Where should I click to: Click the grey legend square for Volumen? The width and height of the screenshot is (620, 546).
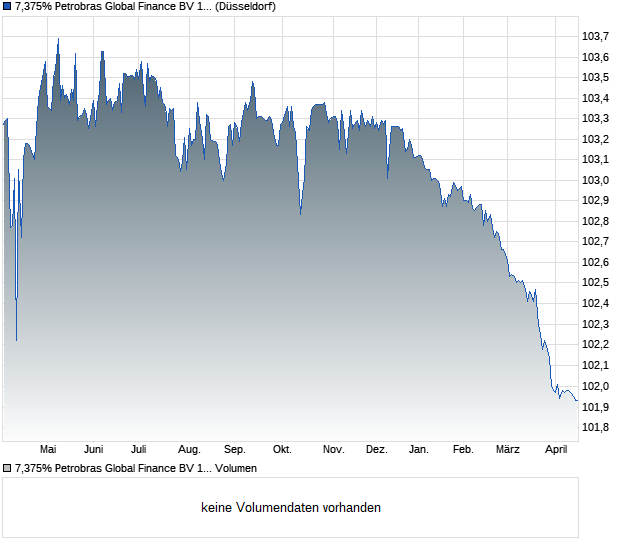pos(7,469)
